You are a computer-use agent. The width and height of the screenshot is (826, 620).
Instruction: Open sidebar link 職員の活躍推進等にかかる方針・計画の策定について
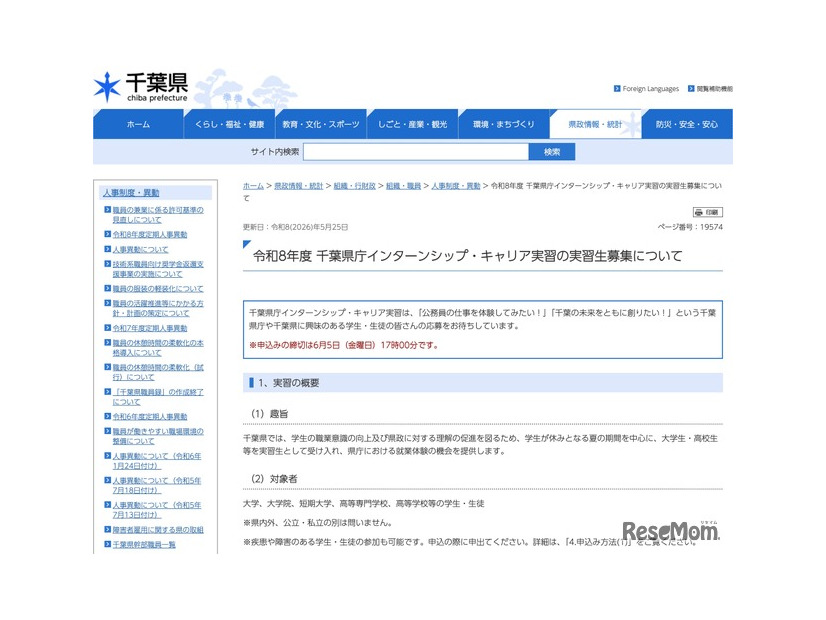(x=158, y=308)
